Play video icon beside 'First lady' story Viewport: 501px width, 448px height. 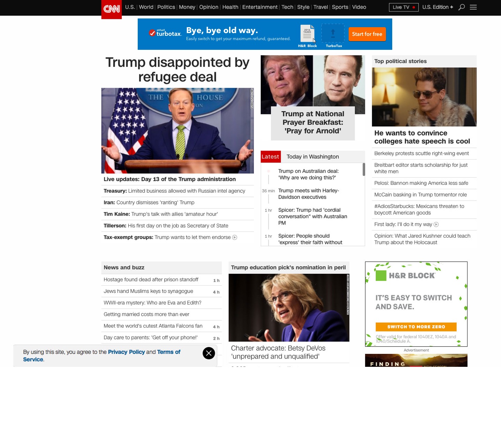click(436, 225)
